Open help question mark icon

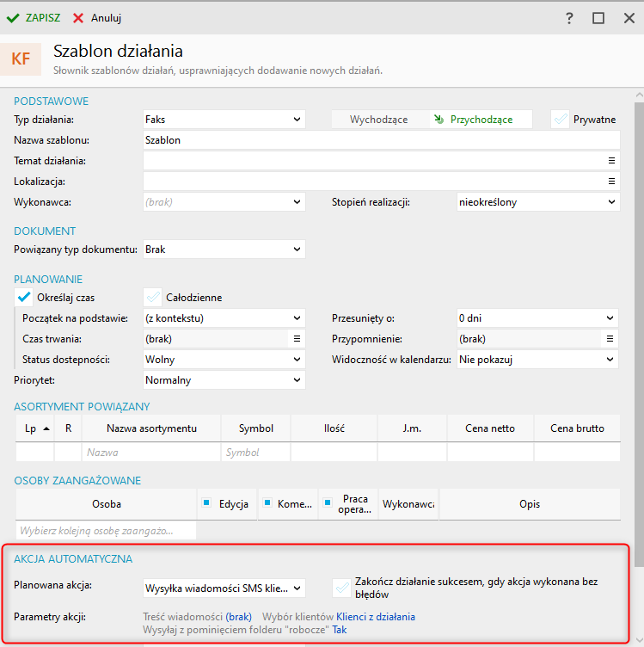pos(569,18)
